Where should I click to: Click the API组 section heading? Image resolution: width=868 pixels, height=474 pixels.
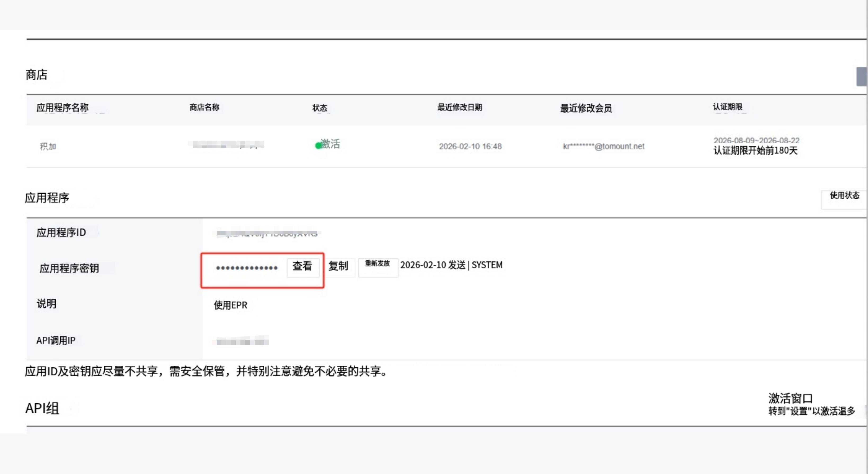coord(42,408)
